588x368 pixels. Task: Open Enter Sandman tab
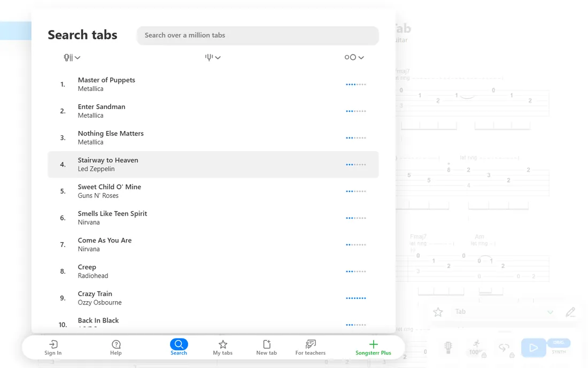tap(213, 111)
